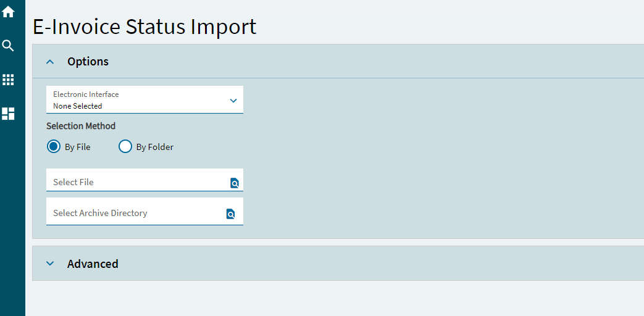Focus the Select File input field
This screenshot has height=316, width=644.
(x=144, y=180)
